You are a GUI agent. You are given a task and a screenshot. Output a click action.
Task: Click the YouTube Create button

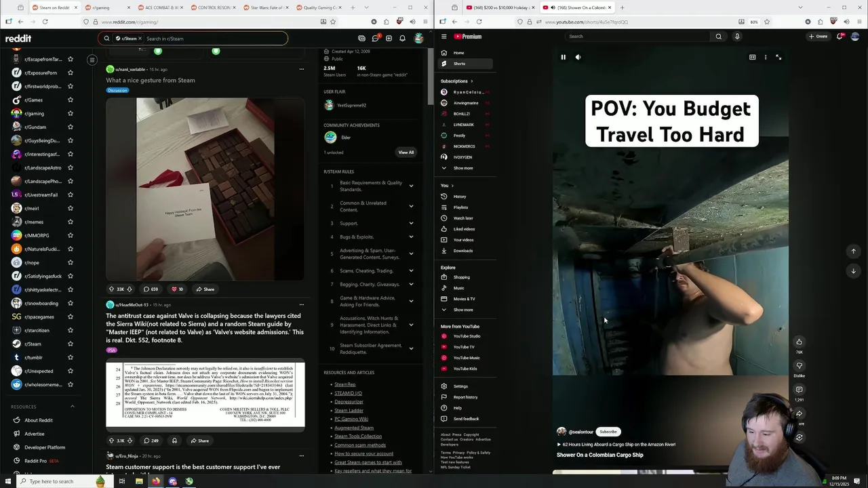coord(818,37)
